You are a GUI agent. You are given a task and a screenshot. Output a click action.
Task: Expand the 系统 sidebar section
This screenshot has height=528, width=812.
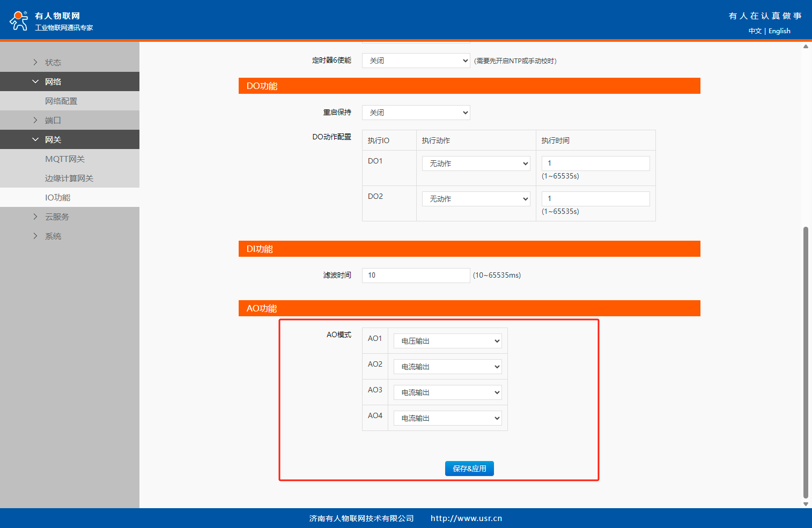[x=53, y=236]
